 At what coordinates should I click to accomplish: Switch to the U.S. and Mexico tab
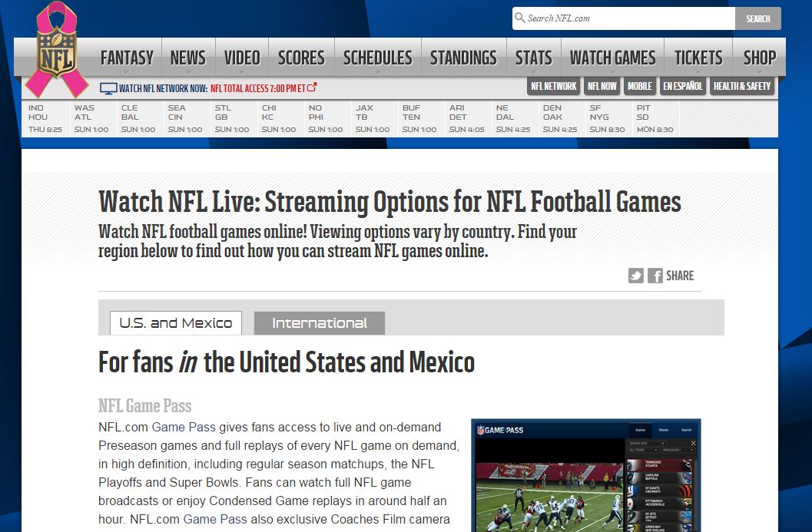coord(176,323)
